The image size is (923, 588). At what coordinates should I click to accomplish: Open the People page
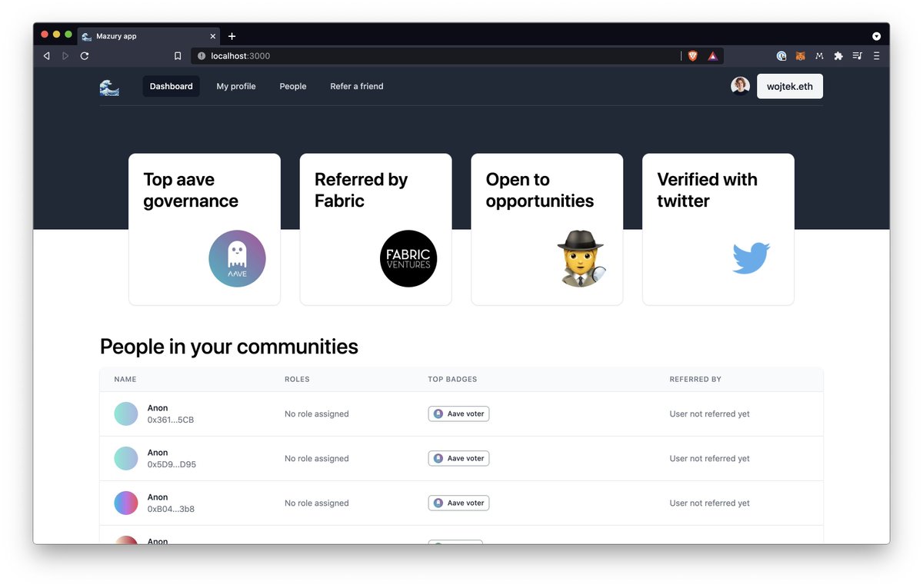click(293, 86)
